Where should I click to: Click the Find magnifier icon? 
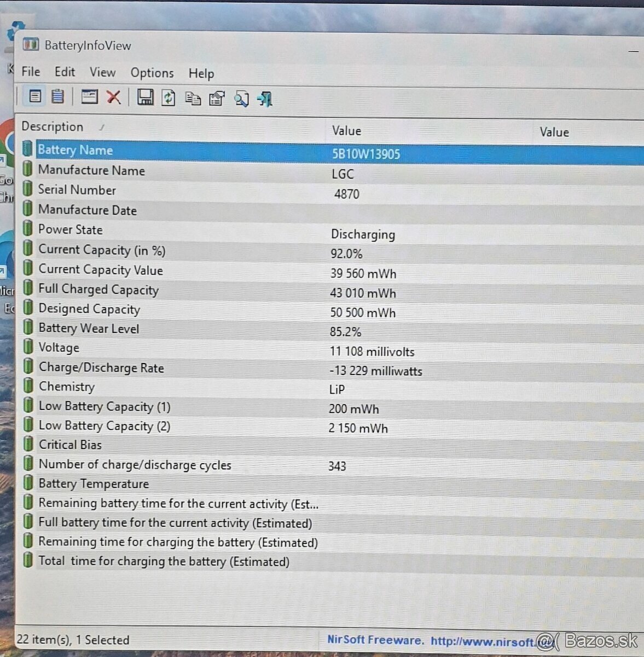pos(242,99)
